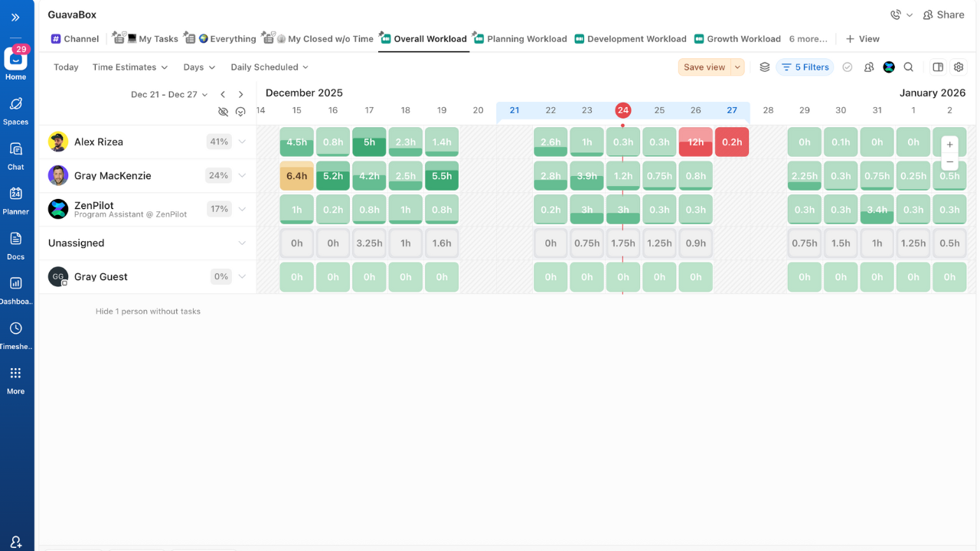Click the group-by layers stack icon
Viewport: 980px width, 551px height.
[x=764, y=67]
